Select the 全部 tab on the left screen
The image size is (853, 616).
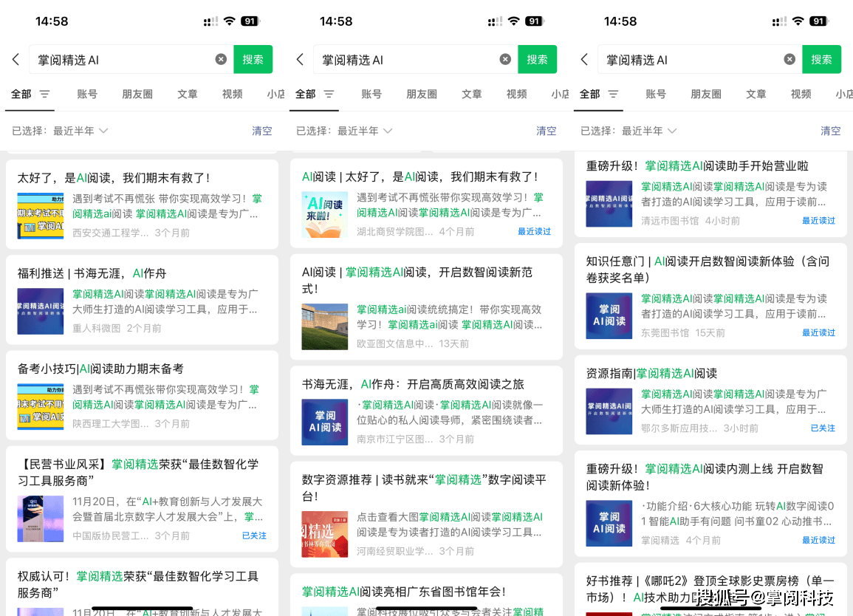click(21, 94)
